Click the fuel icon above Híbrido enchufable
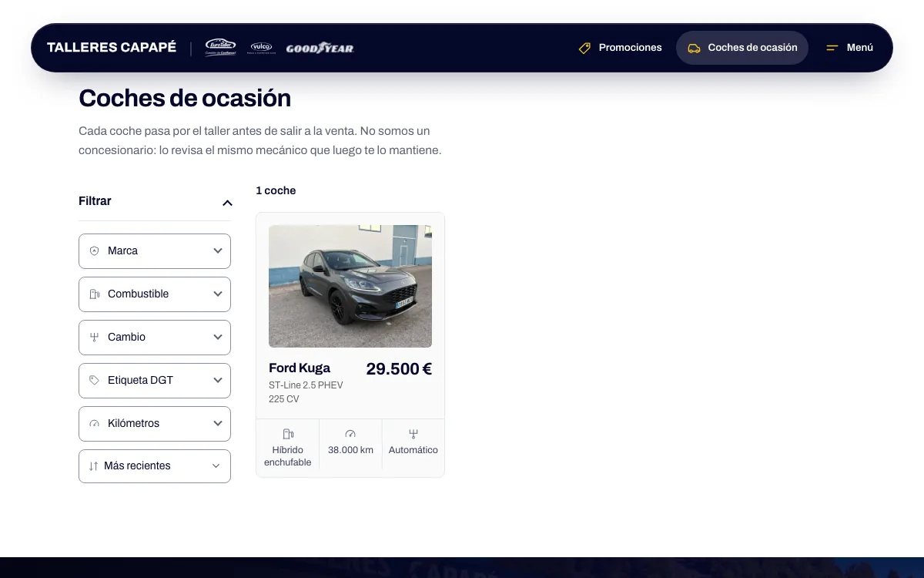The width and height of the screenshot is (924, 578). pyautogui.click(x=288, y=434)
